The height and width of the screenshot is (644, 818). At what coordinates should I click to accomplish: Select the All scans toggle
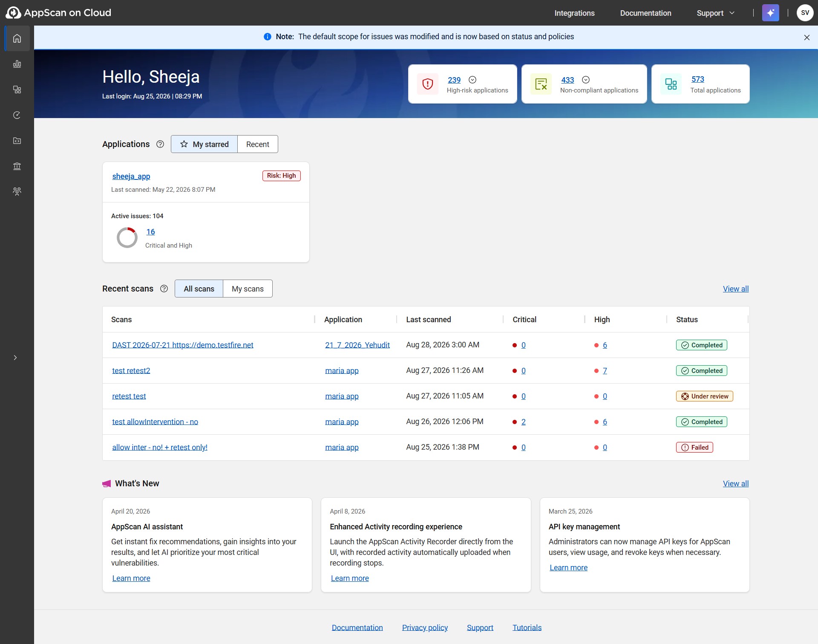(x=199, y=289)
